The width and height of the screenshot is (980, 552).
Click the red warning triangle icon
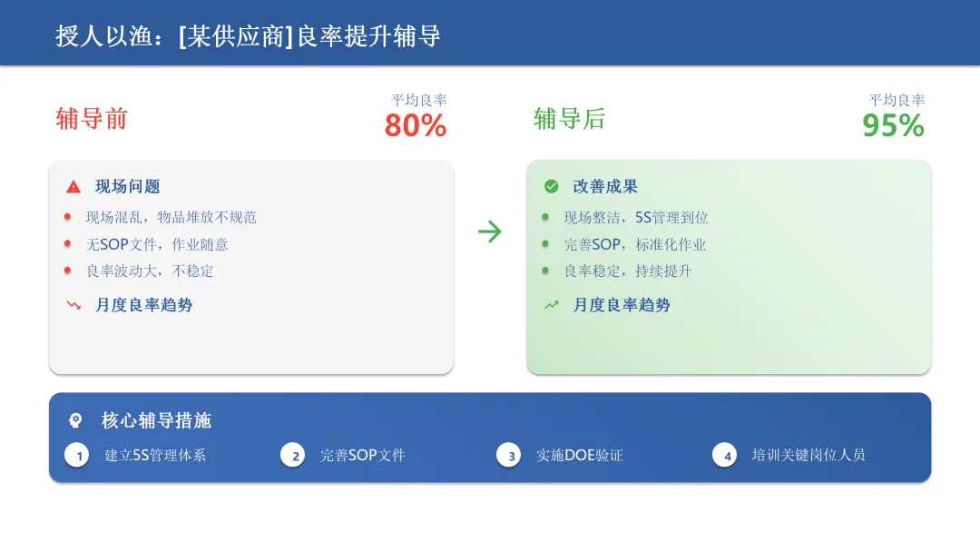click(x=73, y=186)
